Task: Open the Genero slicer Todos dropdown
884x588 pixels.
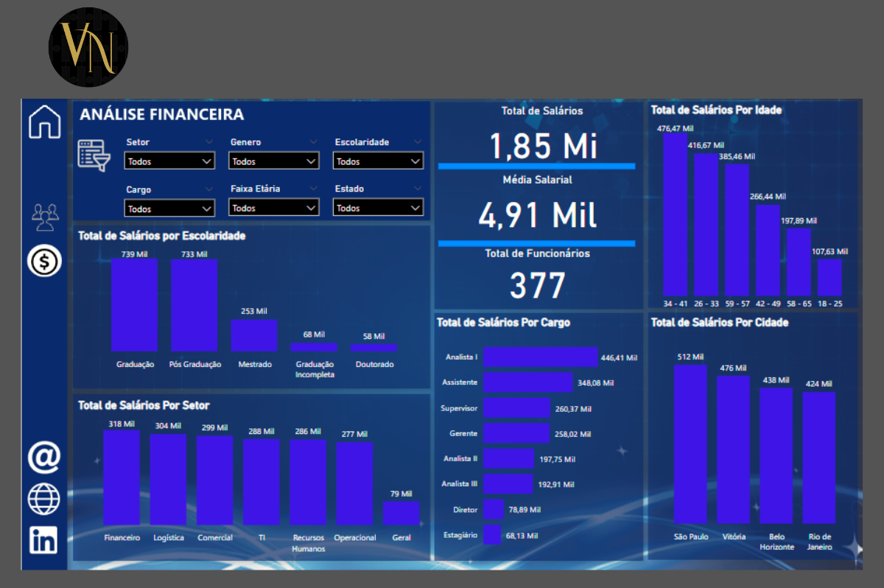Action: point(274,161)
